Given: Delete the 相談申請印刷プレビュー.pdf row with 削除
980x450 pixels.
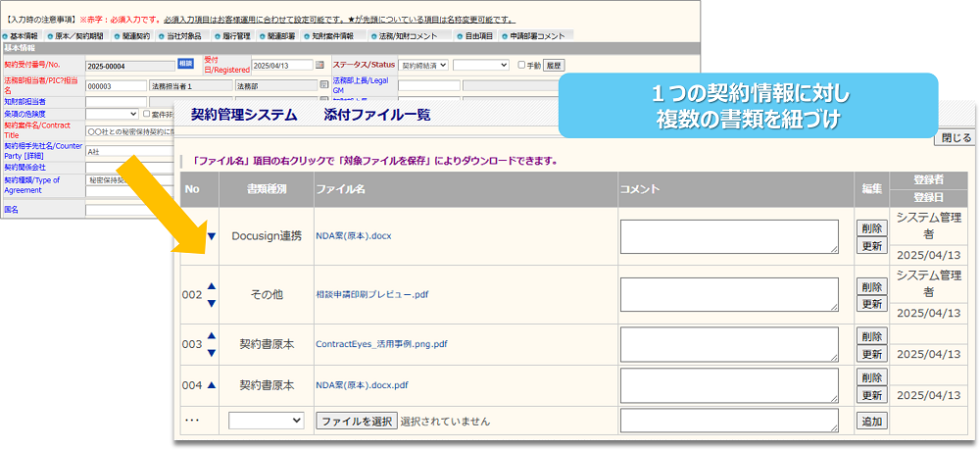Looking at the screenshot, I should point(871,286).
